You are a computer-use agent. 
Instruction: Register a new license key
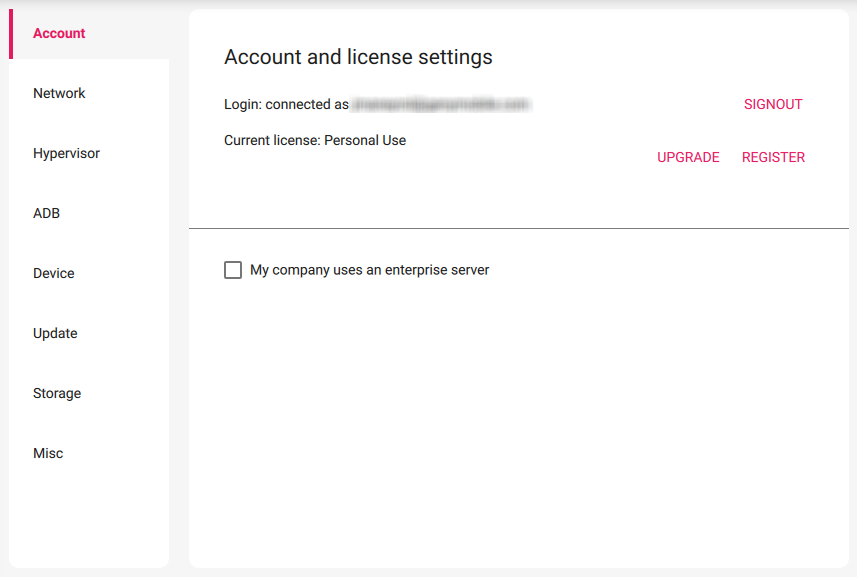click(773, 157)
